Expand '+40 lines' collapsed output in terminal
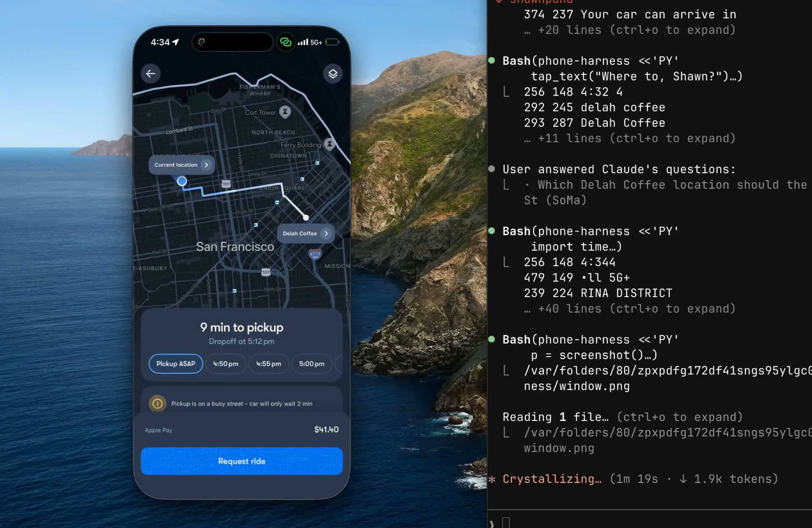The width and height of the screenshot is (812, 528). [x=630, y=309]
